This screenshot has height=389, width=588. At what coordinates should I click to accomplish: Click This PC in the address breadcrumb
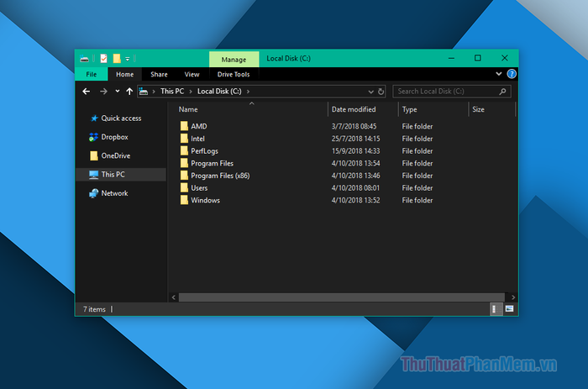(x=173, y=91)
